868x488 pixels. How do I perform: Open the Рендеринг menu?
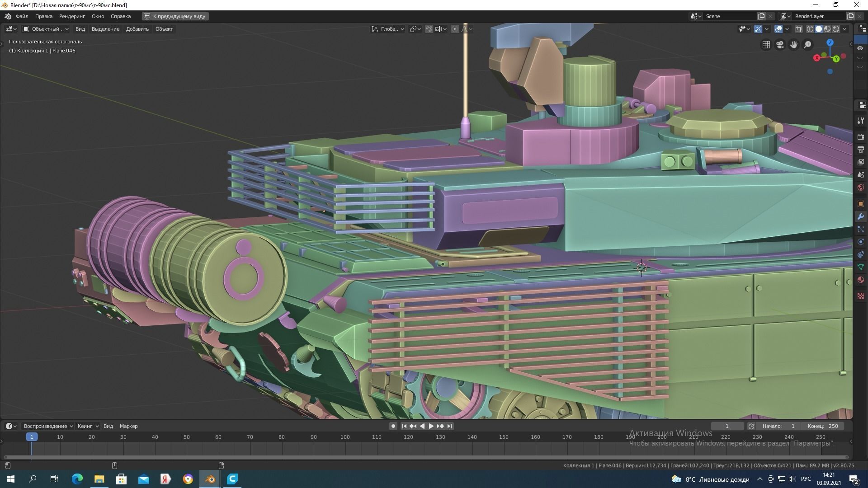pos(72,16)
